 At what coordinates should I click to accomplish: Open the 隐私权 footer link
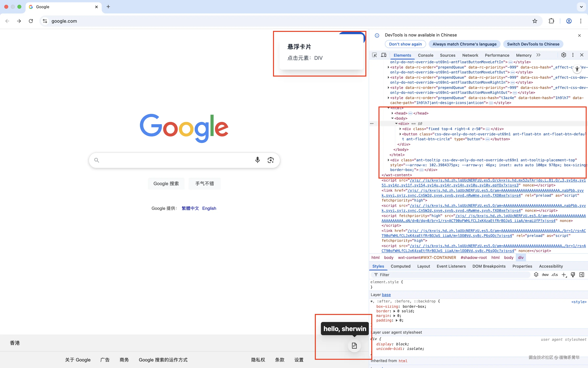258,360
